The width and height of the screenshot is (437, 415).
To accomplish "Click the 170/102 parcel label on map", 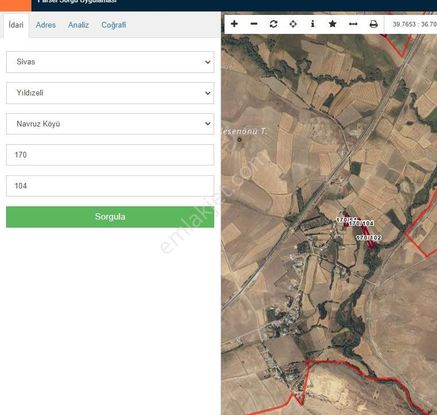I will (x=369, y=238).
